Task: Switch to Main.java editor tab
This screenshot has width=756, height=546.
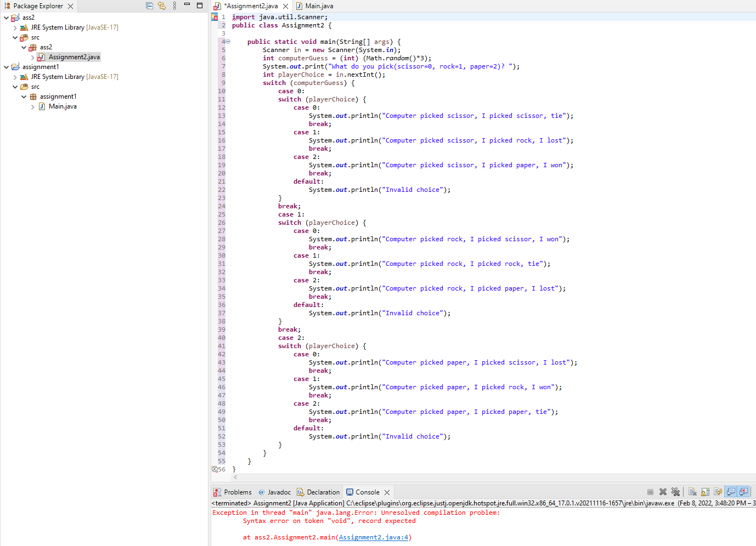Action: [x=319, y=6]
